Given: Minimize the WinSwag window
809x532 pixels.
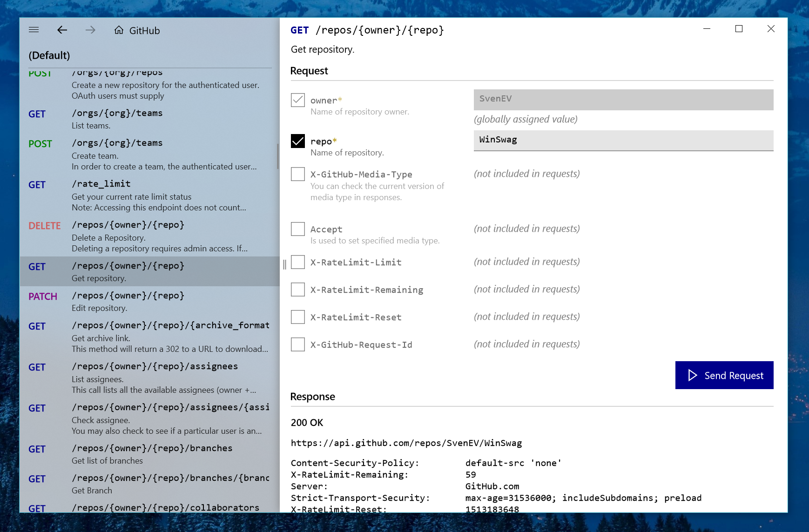Looking at the screenshot, I should pos(707,29).
